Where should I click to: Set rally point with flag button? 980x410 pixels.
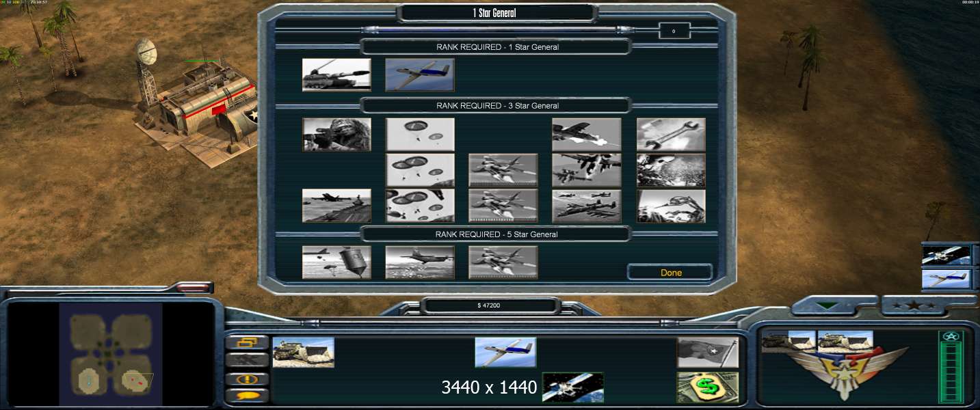[708, 353]
